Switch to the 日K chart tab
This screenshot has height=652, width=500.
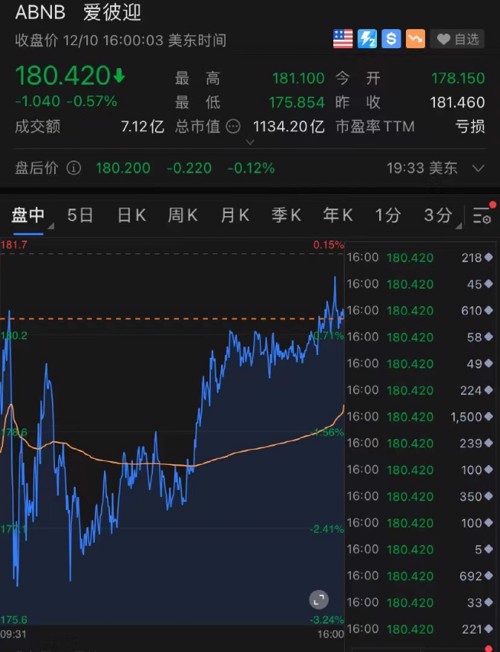click(x=131, y=215)
